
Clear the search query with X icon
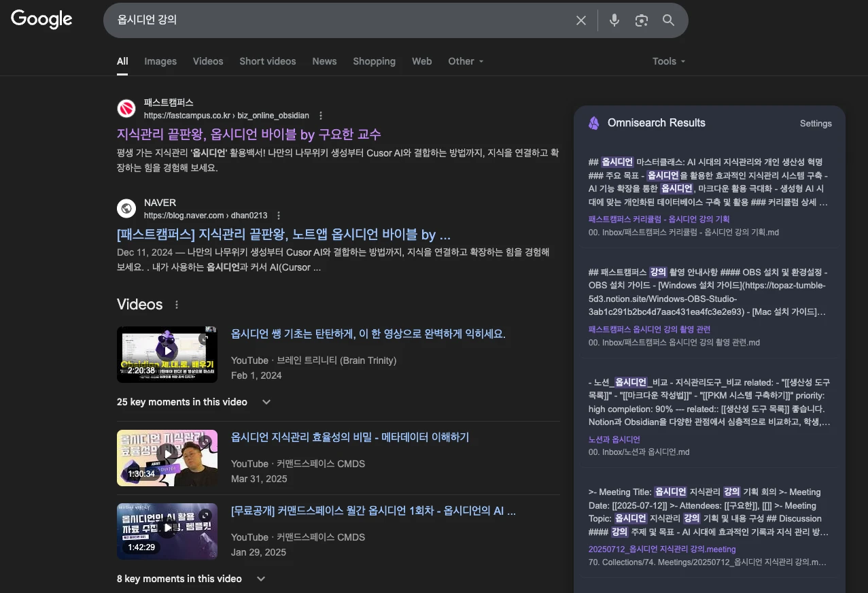coord(581,20)
